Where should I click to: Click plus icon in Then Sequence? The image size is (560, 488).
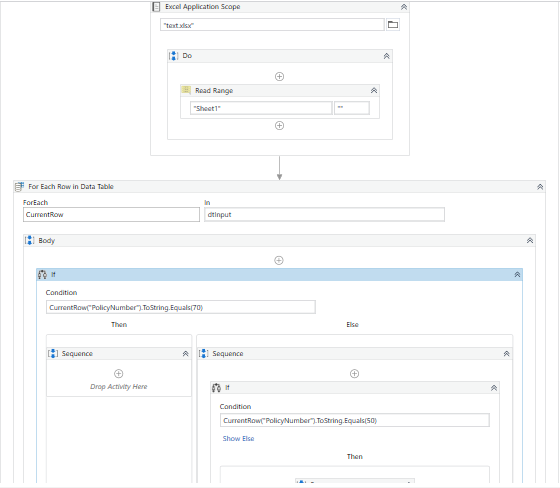[x=119, y=374]
